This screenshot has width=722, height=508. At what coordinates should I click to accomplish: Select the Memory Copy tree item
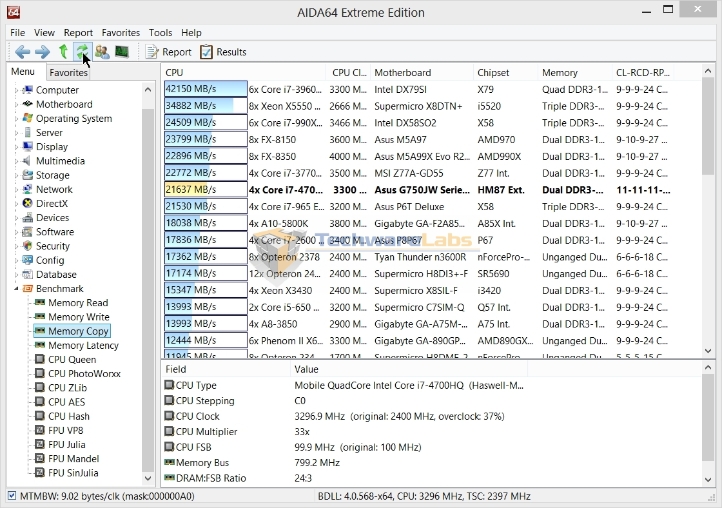coord(72,331)
